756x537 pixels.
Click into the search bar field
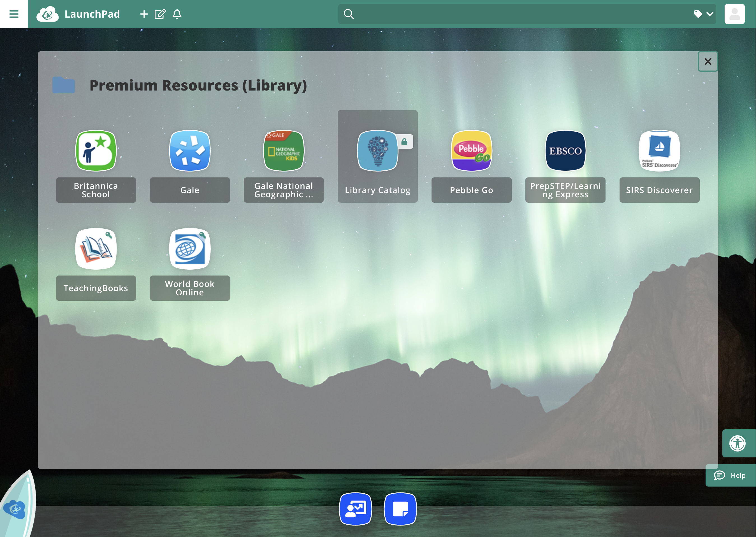527,14
